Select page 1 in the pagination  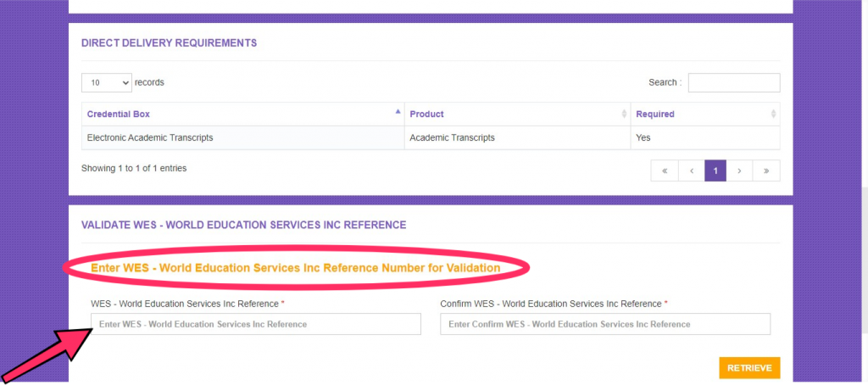pyautogui.click(x=715, y=170)
